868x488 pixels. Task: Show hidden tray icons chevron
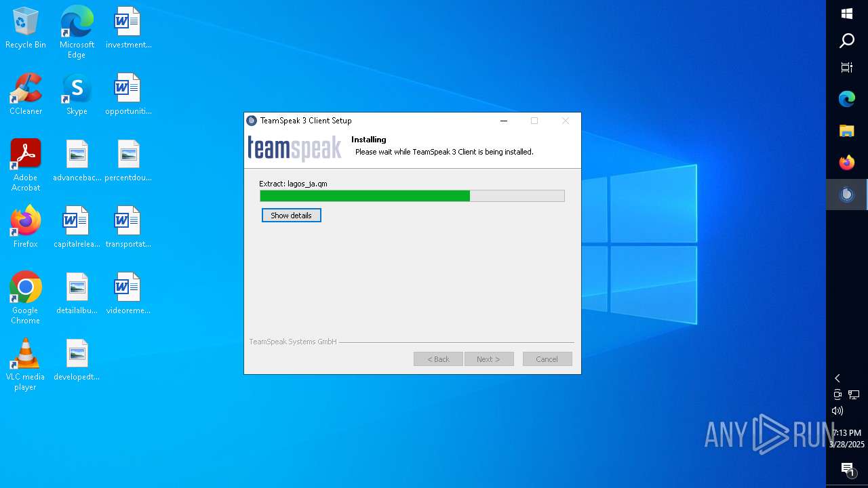point(837,378)
